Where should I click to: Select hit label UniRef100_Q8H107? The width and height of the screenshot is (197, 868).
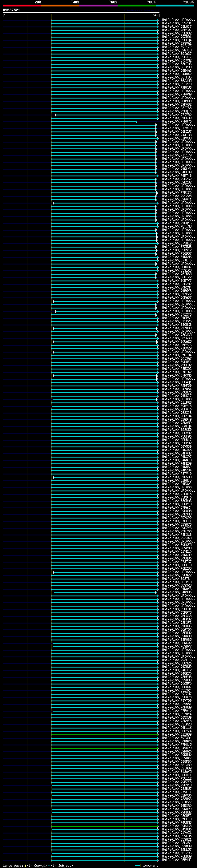pos(176,30)
